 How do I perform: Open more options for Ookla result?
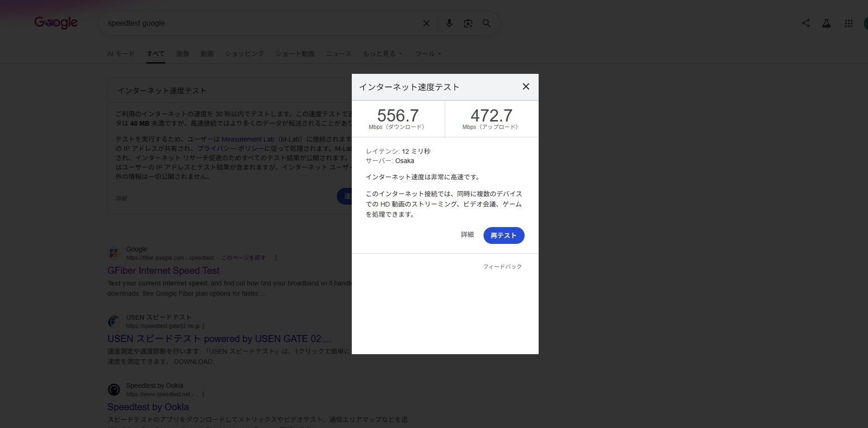click(x=203, y=394)
